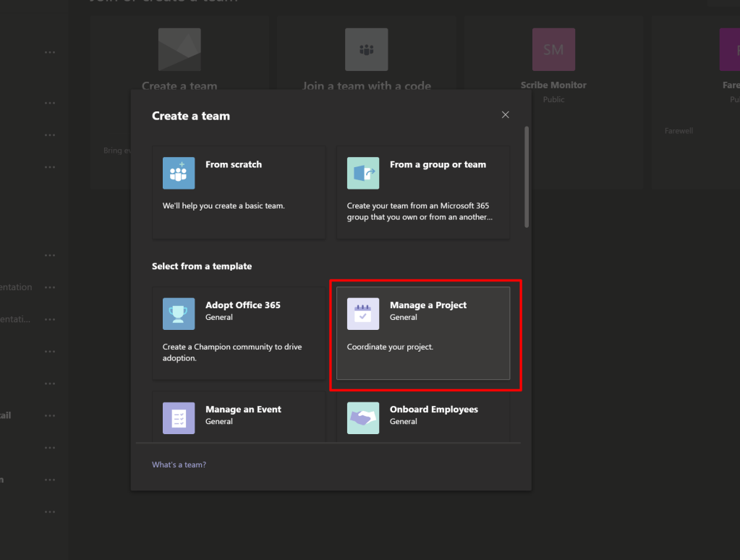Click the Join a team with a code icon
Image resolution: width=740 pixels, height=560 pixels.
coord(366,50)
